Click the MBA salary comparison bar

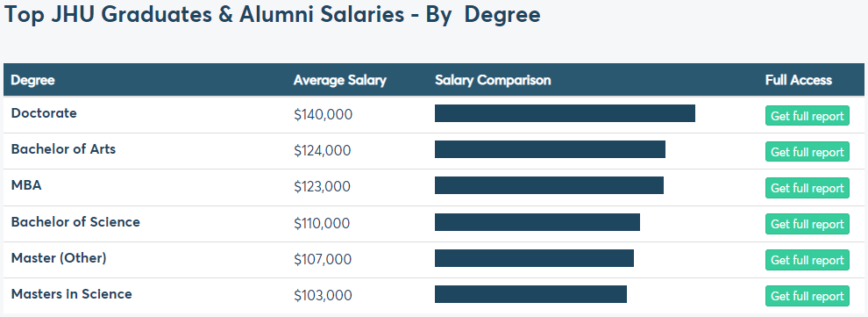[549, 185]
